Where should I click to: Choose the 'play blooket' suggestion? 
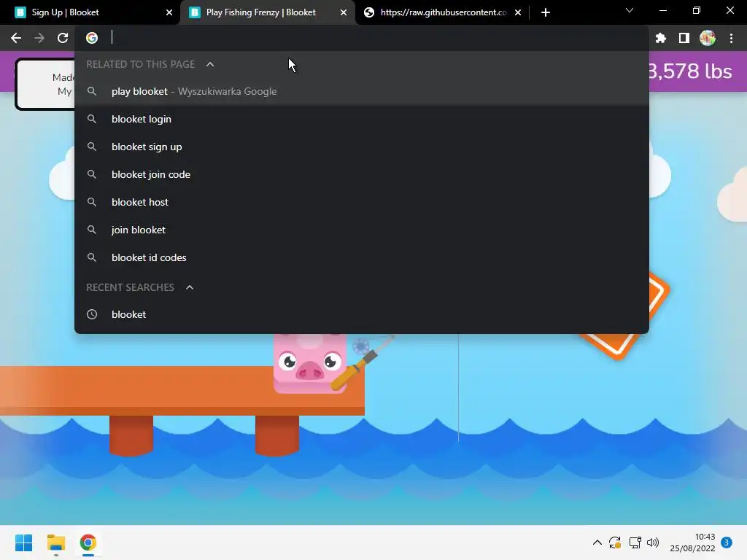[x=362, y=91]
